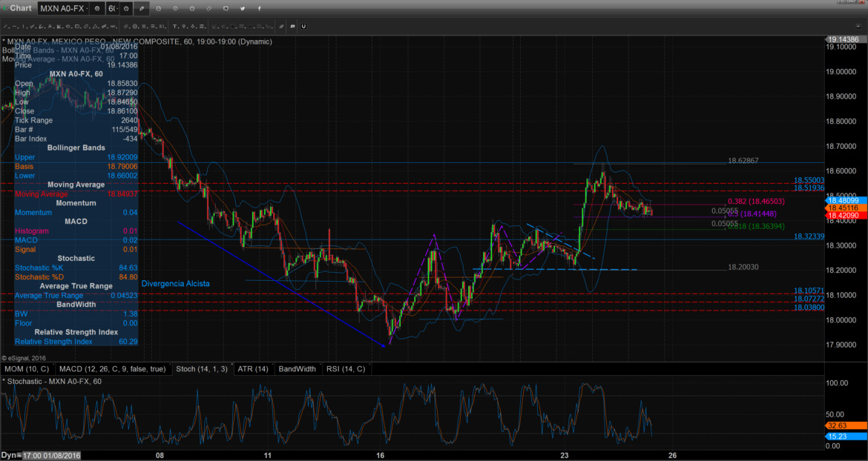This screenshot has height=461, width=868.
Task: Click the Dyn label at bottom left
Action: click(7, 456)
